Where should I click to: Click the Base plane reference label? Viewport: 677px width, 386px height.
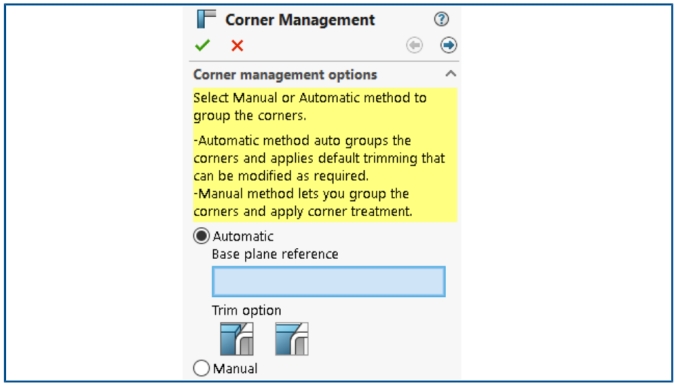coord(275,254)
